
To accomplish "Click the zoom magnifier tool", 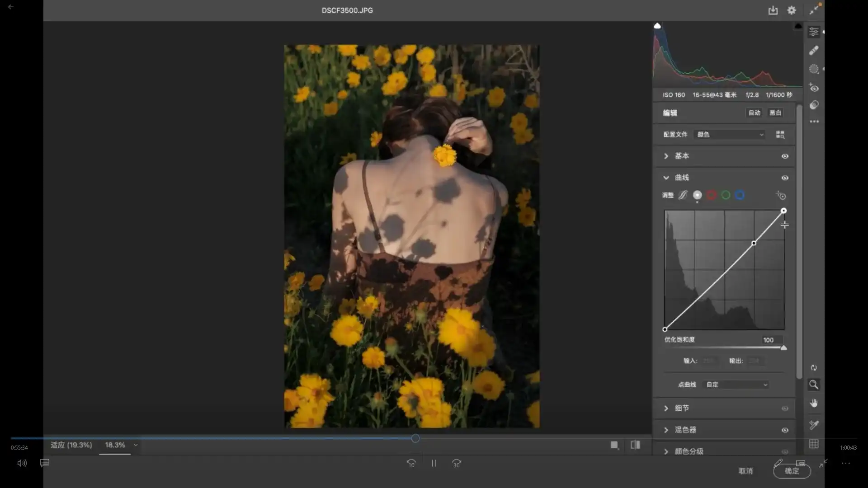I will [x=814, y=385].
